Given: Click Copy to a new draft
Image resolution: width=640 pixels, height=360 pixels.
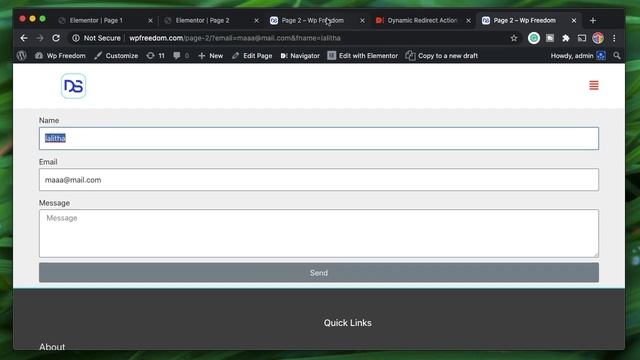Looking at the screenshot, I should 442,56.
